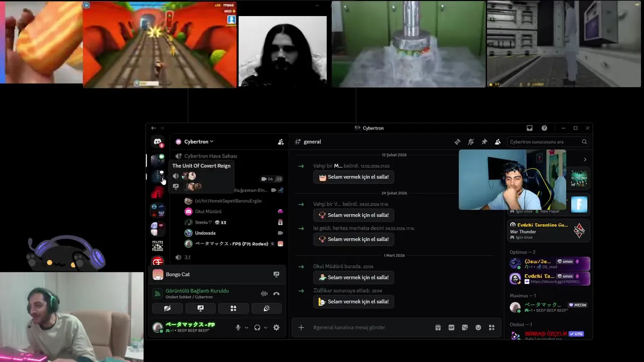644x362 pixels.
Task: Go back with the Discord back arrow
Action: point(153,128)
